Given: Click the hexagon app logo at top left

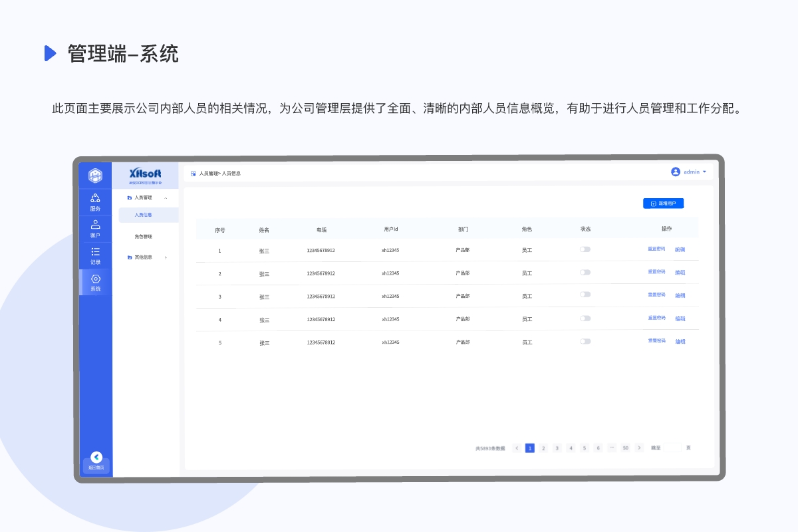Looking at the screenshot, I should pos(96,175).
